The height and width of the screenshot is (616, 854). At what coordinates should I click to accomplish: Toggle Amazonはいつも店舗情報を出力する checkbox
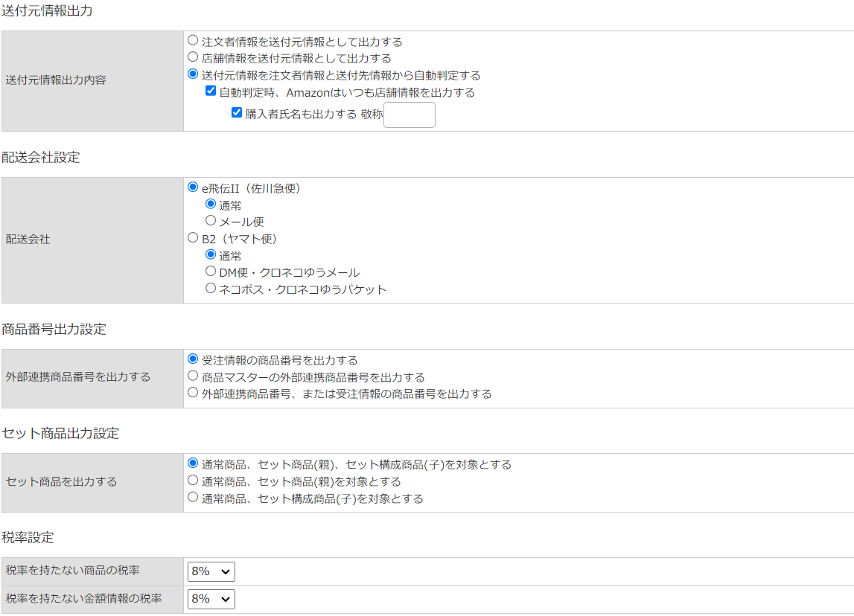coord(211,92)
